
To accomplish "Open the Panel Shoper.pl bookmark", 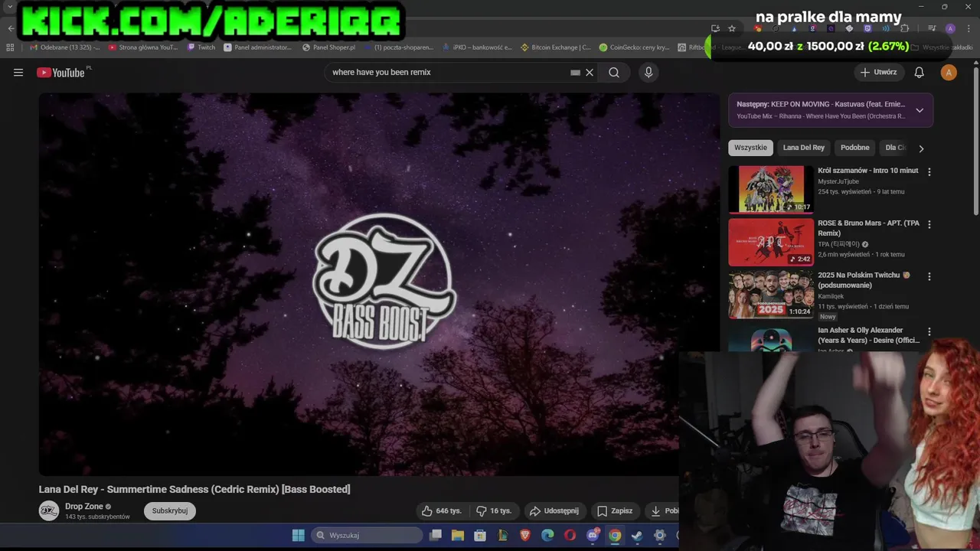I will 329,47.
